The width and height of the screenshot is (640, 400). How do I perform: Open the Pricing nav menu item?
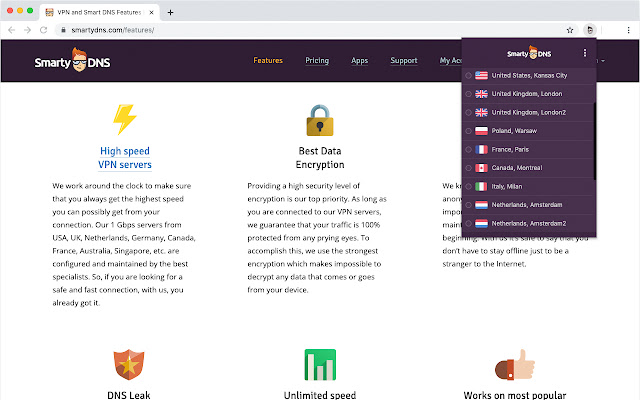pyautogui.click(x=317, y=60)
